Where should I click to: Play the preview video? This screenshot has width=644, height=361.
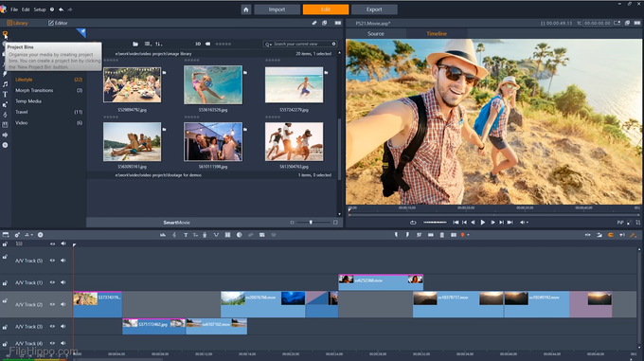point(483,222)
